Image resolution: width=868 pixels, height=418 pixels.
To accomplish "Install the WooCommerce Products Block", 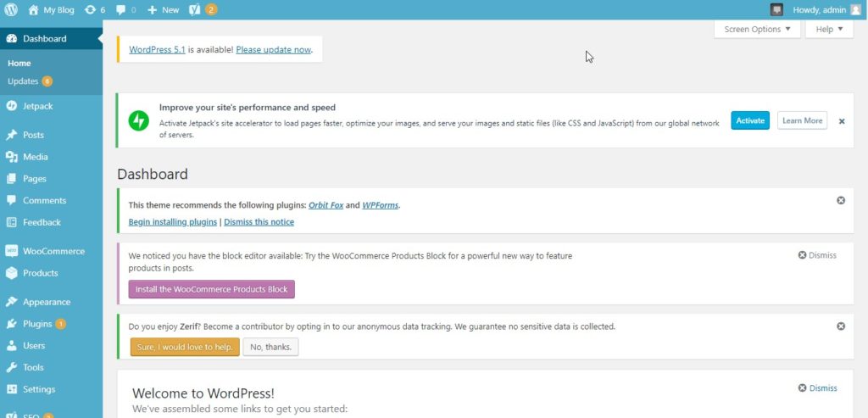I will point(211,289).
